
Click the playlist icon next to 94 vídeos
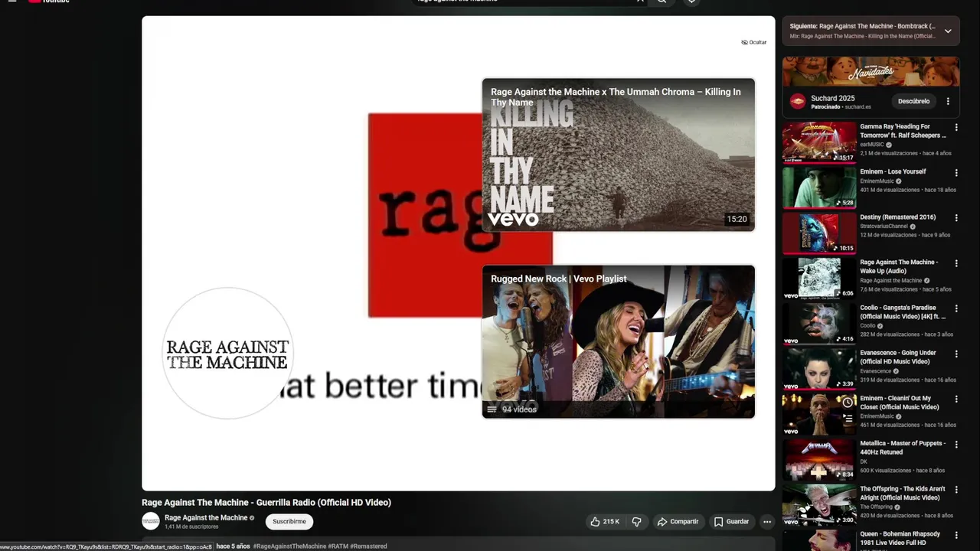point(492,409)
